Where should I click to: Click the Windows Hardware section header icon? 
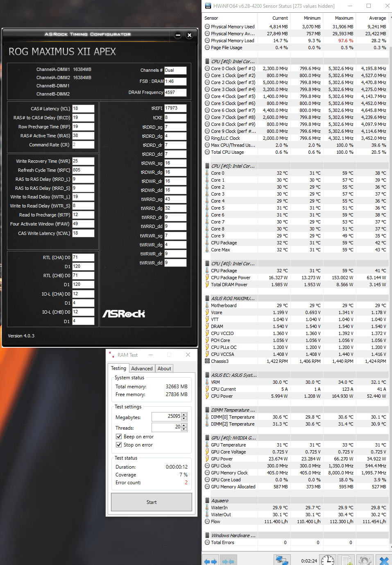[207, 535]
